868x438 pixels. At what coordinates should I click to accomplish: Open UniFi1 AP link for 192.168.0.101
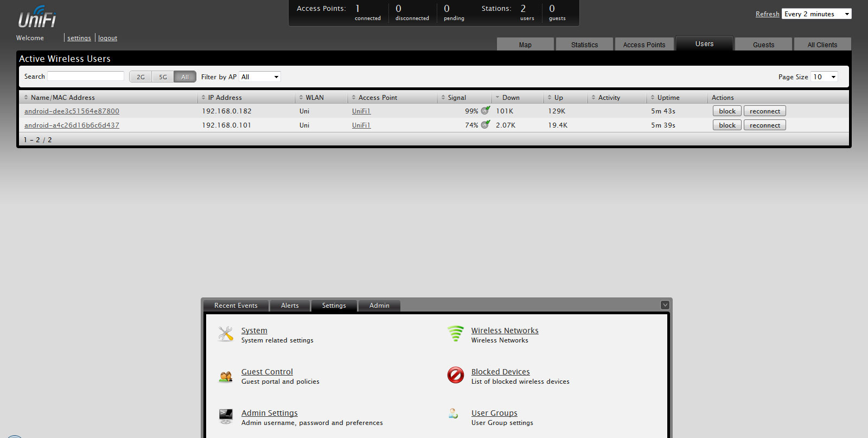tap(361, 125)
